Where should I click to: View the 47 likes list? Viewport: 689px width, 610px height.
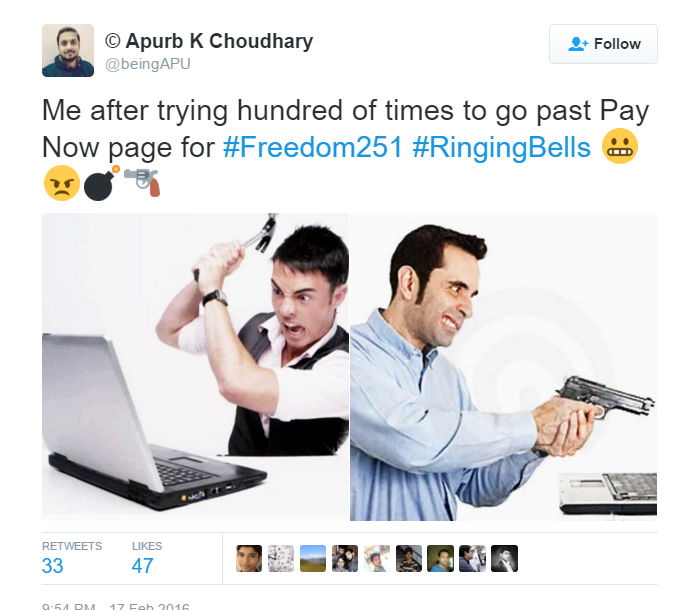pyautogui.click(x=147, y=558)
